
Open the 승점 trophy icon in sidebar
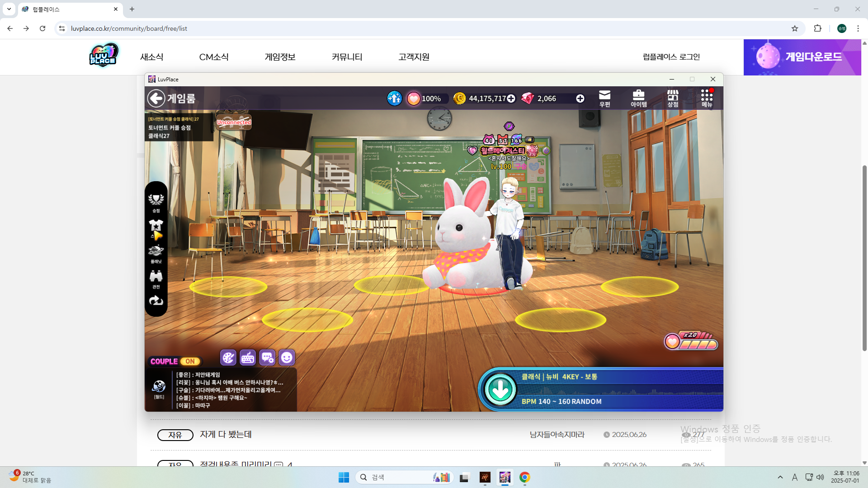coord(156,202)
